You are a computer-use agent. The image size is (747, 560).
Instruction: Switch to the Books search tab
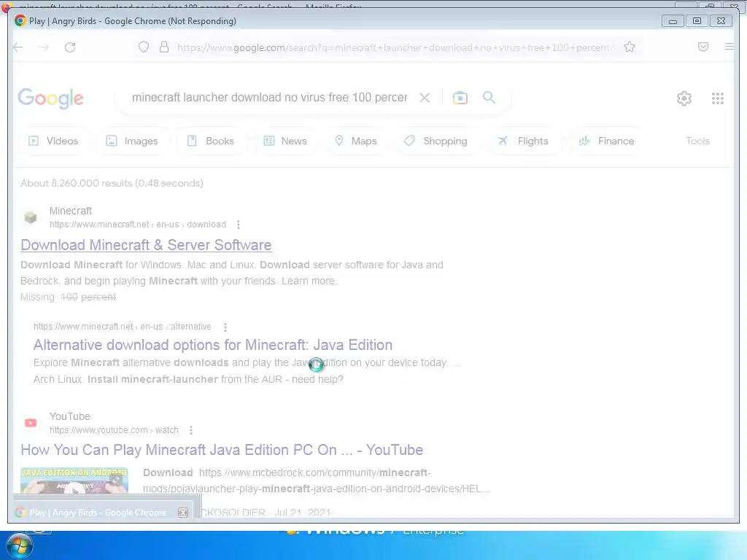211,141
